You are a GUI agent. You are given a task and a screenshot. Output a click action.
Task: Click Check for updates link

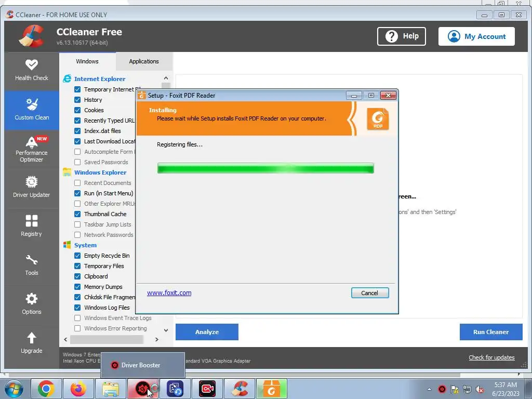click(x=491, y=357)
